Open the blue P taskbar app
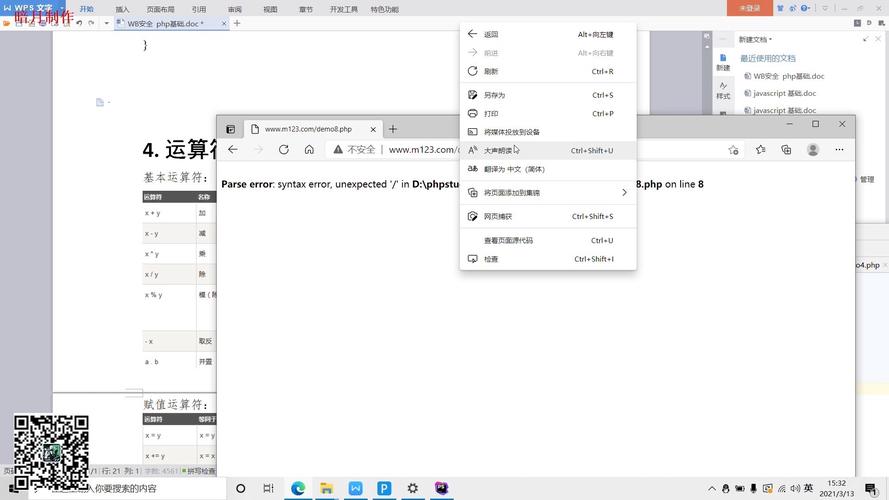 pos(384,488)
